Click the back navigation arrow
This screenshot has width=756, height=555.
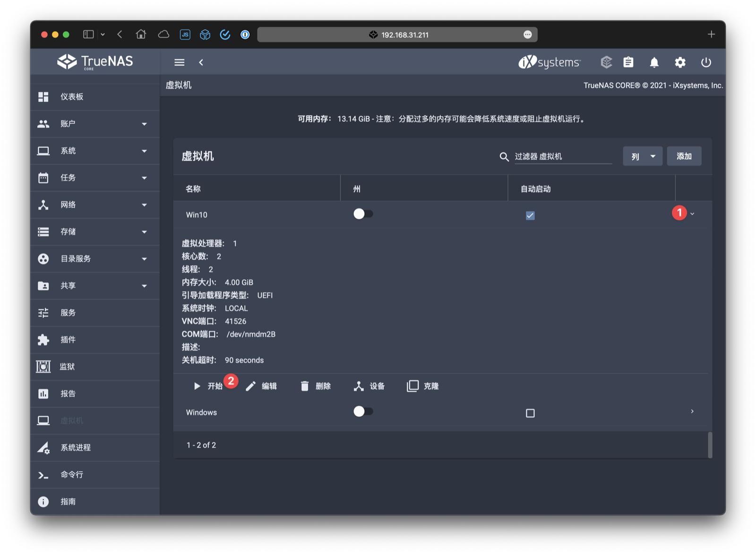pos(201,62)
